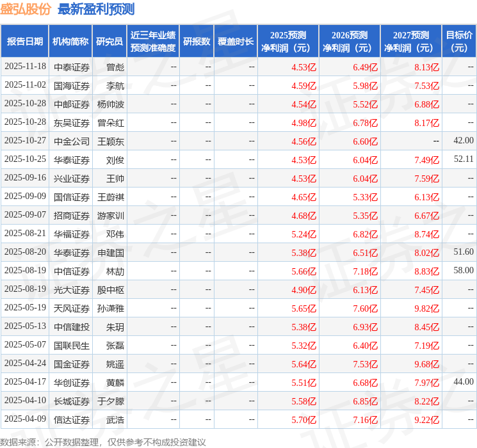Click the 2027预测净利润 column header

pos(411,42)
